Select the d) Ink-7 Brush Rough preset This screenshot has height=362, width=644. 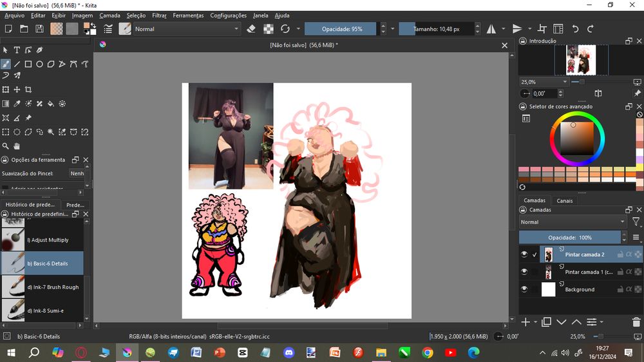tap(43, 287)
